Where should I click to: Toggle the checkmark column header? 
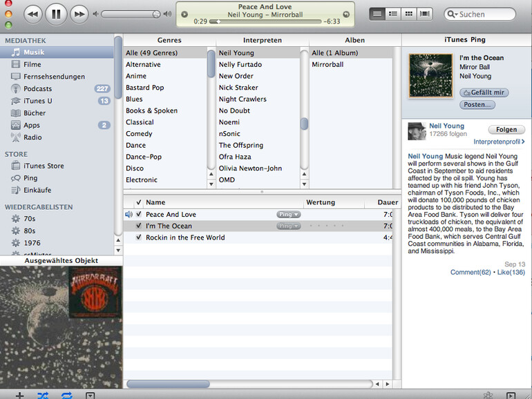[138, 202]
